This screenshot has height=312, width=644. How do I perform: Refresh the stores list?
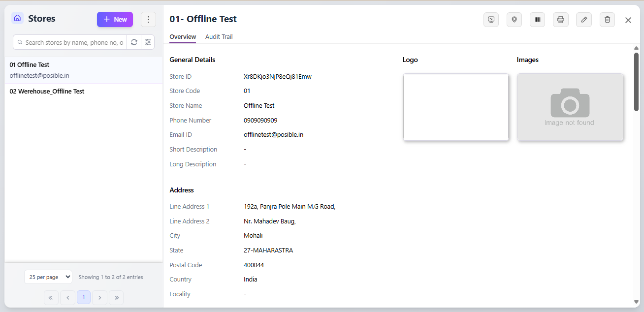click(134, 42)
